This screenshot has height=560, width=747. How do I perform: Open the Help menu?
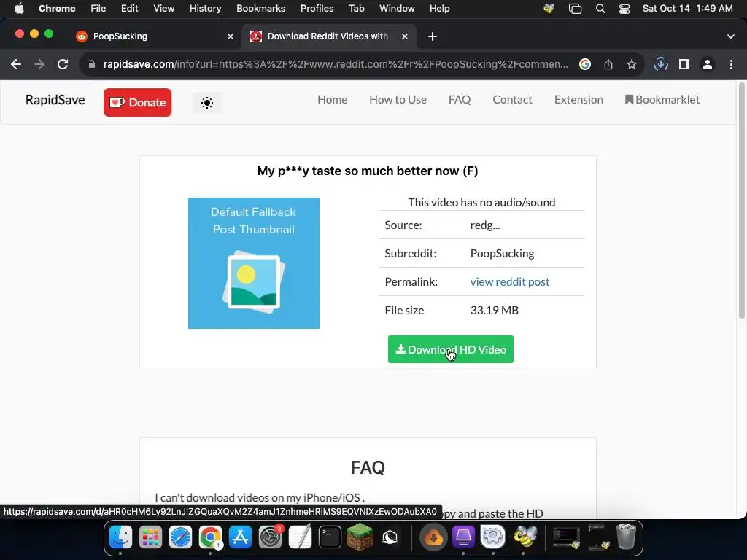tap(439, 9)
